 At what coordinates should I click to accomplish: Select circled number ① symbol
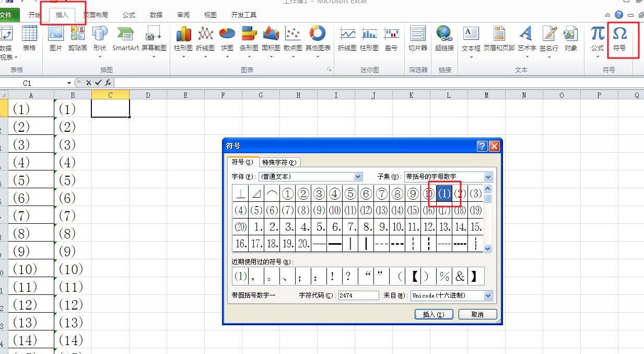288,193
